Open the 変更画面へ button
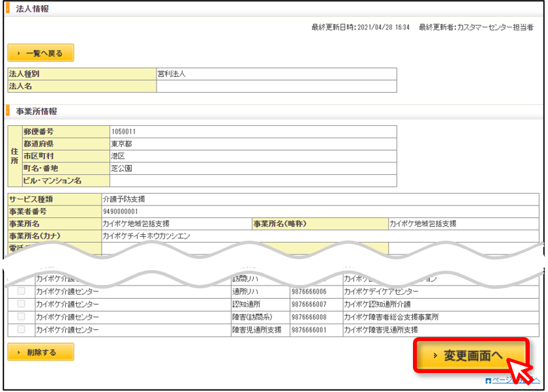 (471, 355)
